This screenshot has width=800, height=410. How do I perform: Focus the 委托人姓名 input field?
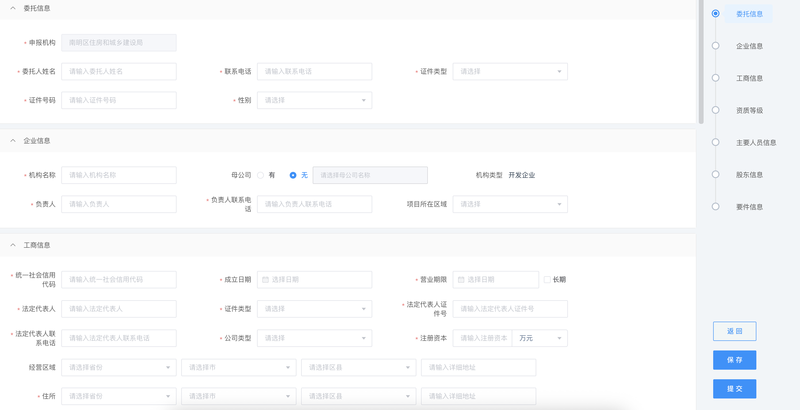coord(119,72)
